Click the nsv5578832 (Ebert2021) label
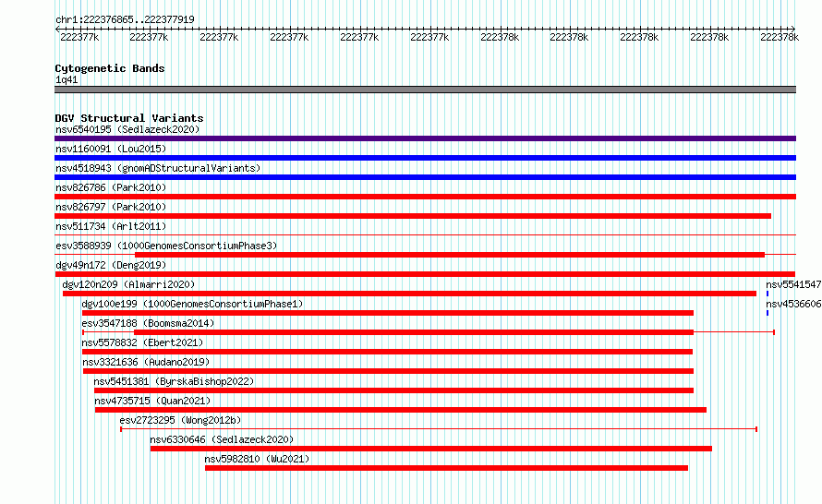 pos(142,342)
